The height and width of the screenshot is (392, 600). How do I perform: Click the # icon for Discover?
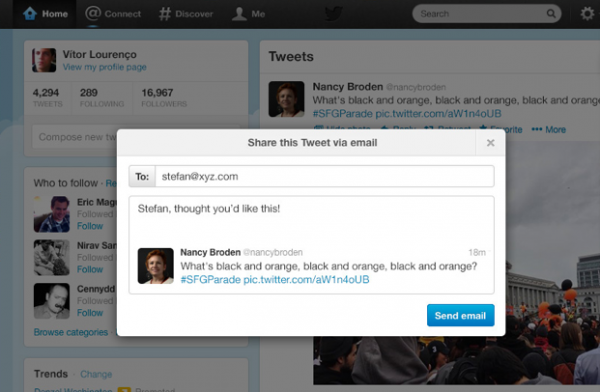click(165, 14)
